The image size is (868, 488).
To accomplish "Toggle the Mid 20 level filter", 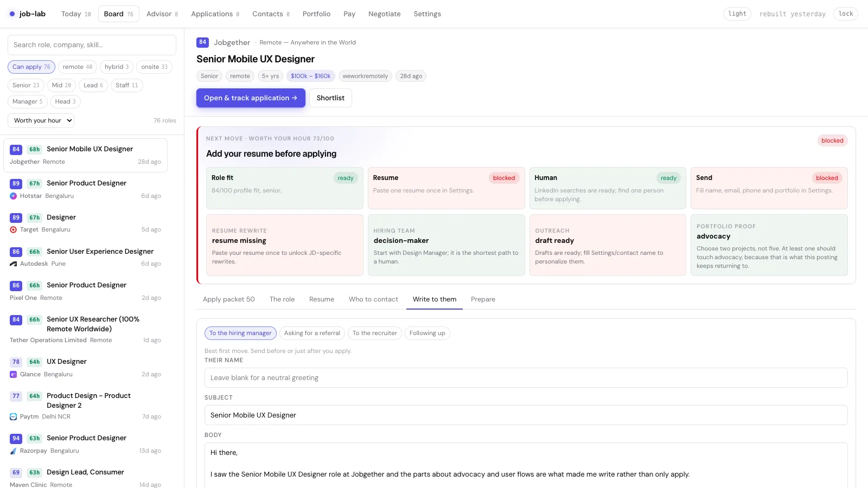I will [62, 86].
